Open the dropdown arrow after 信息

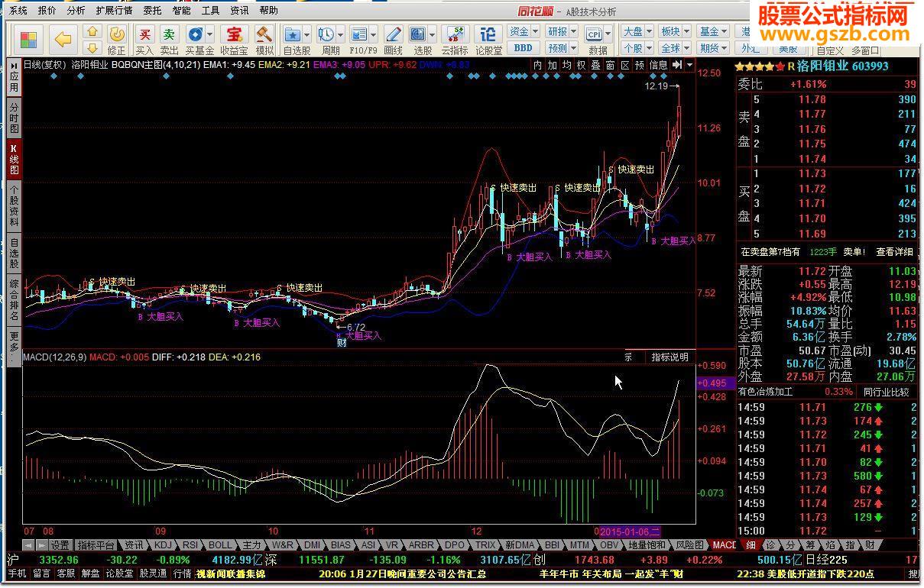pos(690,66)
